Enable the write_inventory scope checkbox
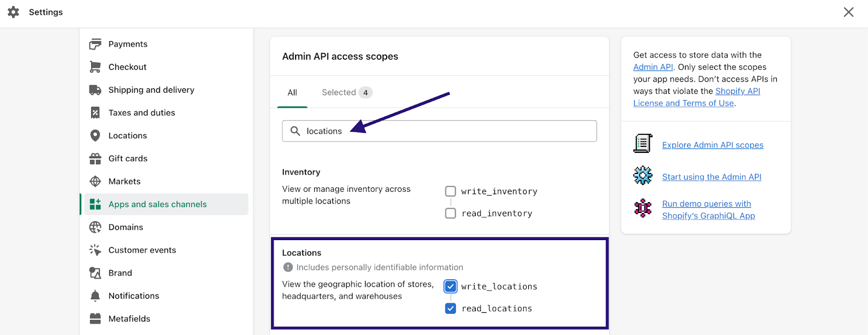 click(x=450, y=191)
